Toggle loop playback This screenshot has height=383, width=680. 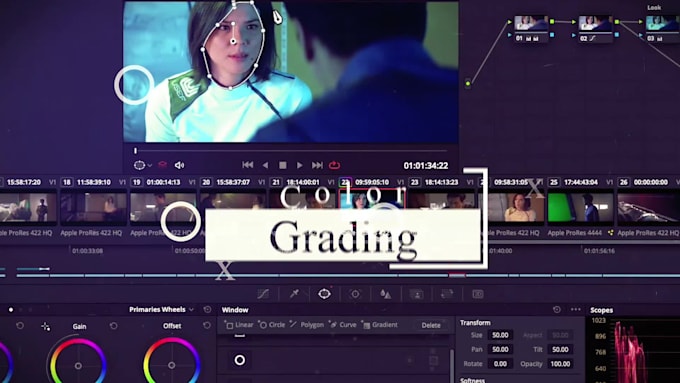(x=334, y=165)
